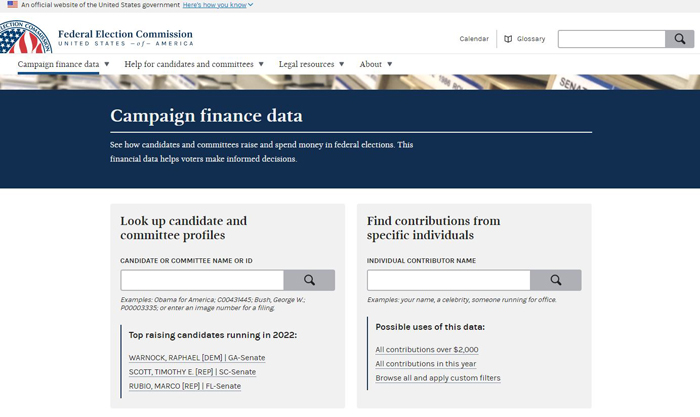The height and width of the screenshot is (417, 700).
Task: Open the About menu
Action: (371, 64)
